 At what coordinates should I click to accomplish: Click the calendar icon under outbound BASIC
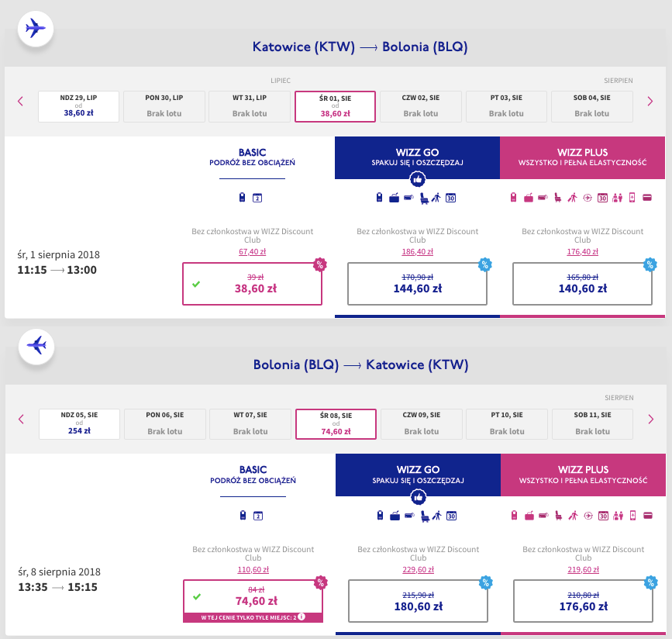(x=257, y=198)
